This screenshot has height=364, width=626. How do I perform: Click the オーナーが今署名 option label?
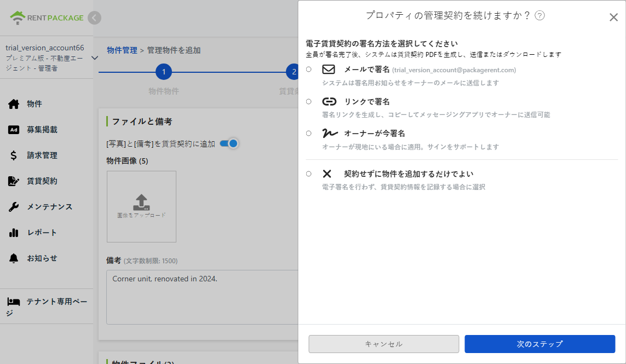[x=375, y=134]
